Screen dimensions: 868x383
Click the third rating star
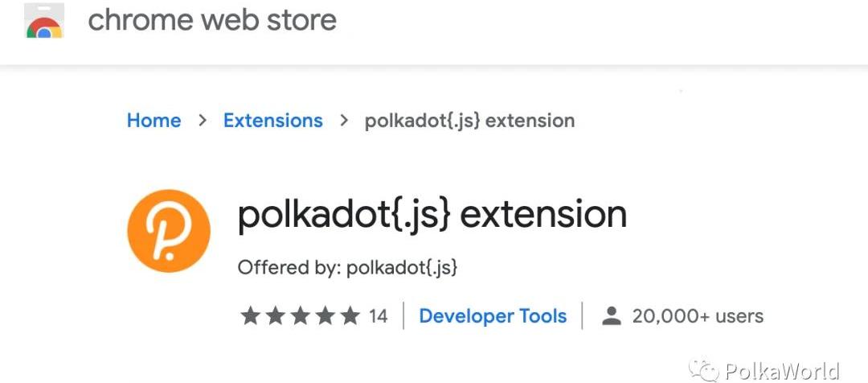pos(300,316)
